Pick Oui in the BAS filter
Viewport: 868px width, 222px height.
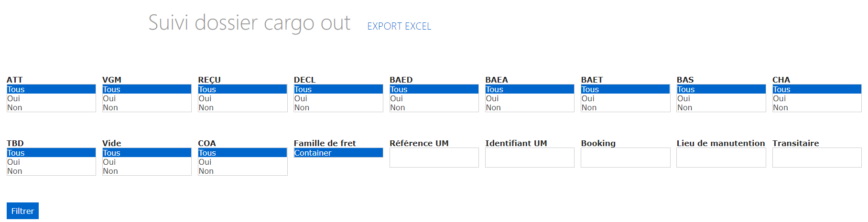click(x=721, y=98)
